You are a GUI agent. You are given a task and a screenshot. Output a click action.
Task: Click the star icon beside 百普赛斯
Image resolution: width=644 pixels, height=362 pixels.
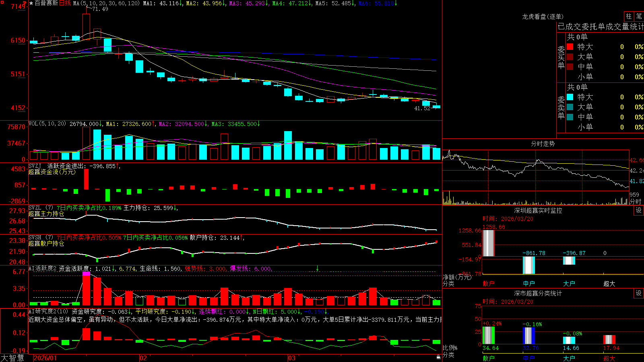31,3
